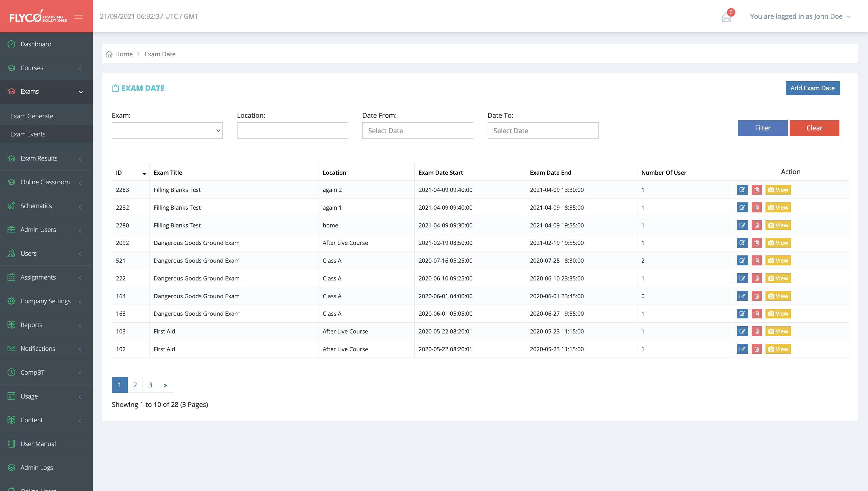Focus the Location text input
The width and height of the screenshot is (868, 491).
tap(292, 130)
